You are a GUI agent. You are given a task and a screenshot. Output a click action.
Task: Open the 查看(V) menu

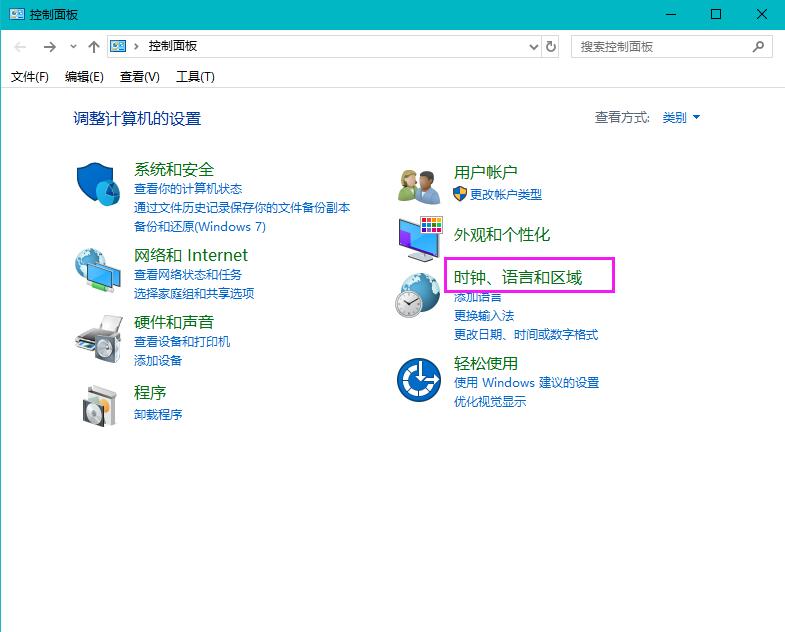click(x=140, y=77)
